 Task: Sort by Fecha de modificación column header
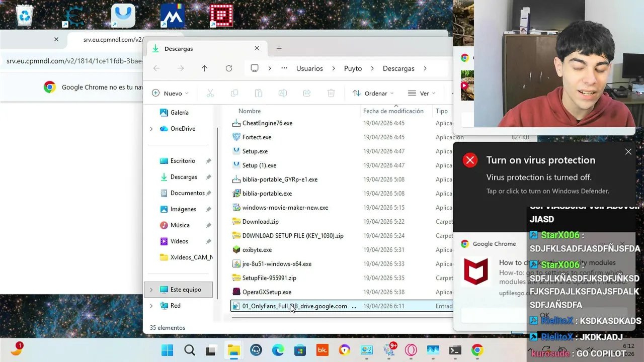pos(393,111)
